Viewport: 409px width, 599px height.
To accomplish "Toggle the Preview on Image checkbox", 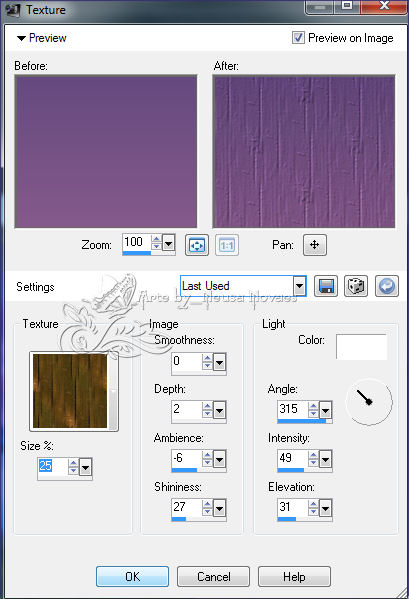I will [298, 37].
